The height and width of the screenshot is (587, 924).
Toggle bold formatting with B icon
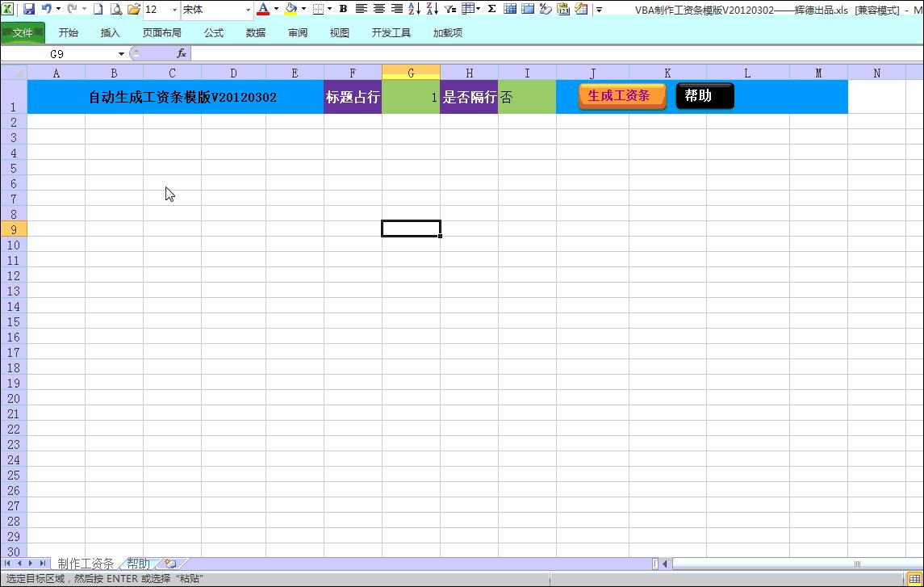tap(343, 9)
